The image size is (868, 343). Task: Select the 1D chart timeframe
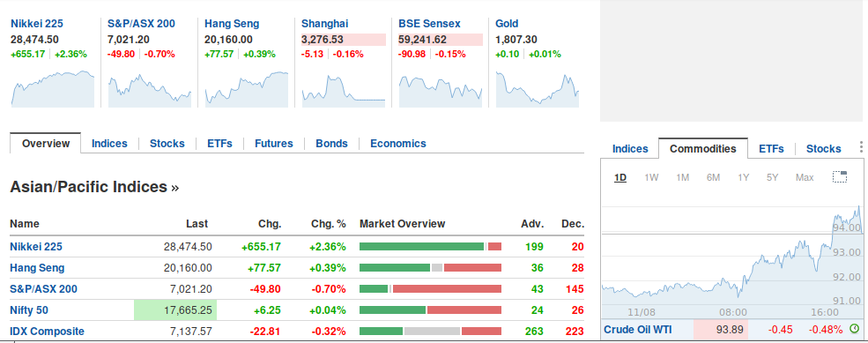(x=620, y=177)
